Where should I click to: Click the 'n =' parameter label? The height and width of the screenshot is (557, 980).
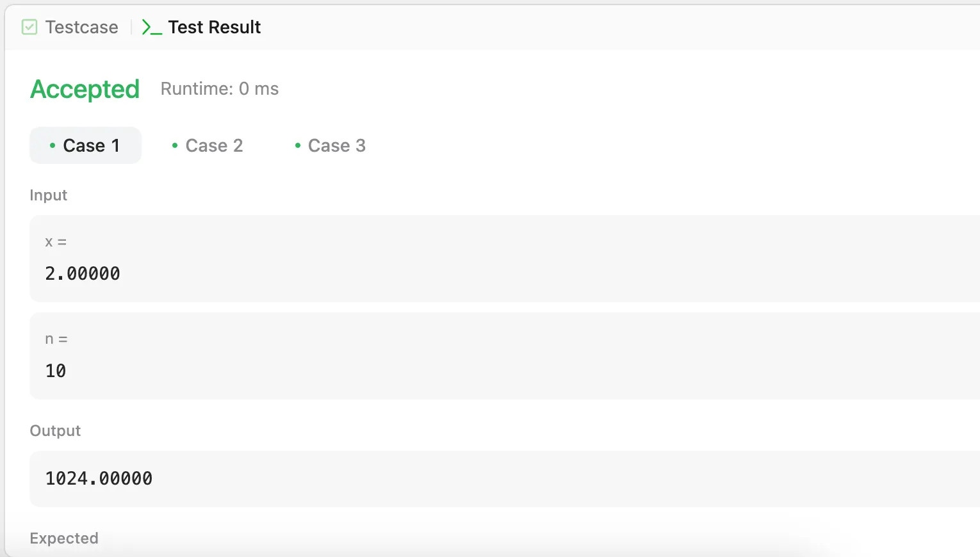56,339
